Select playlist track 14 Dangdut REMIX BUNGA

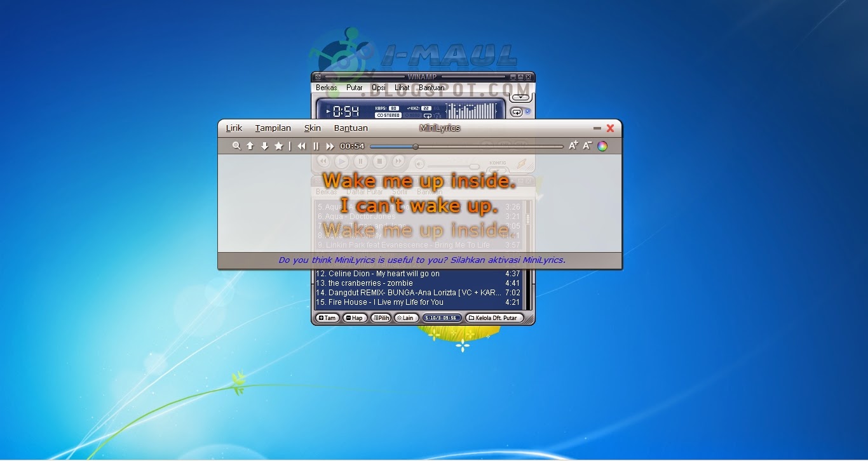click(419, 293)
